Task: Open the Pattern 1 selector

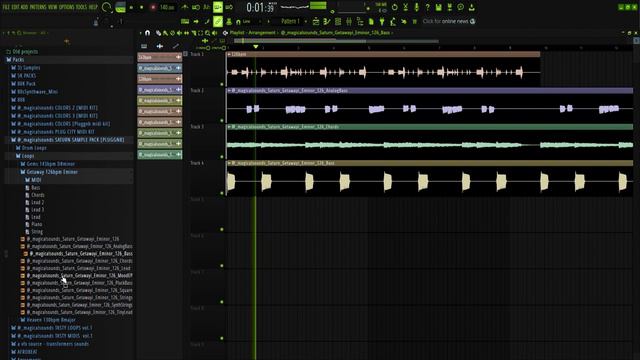Action: [291, 21]
